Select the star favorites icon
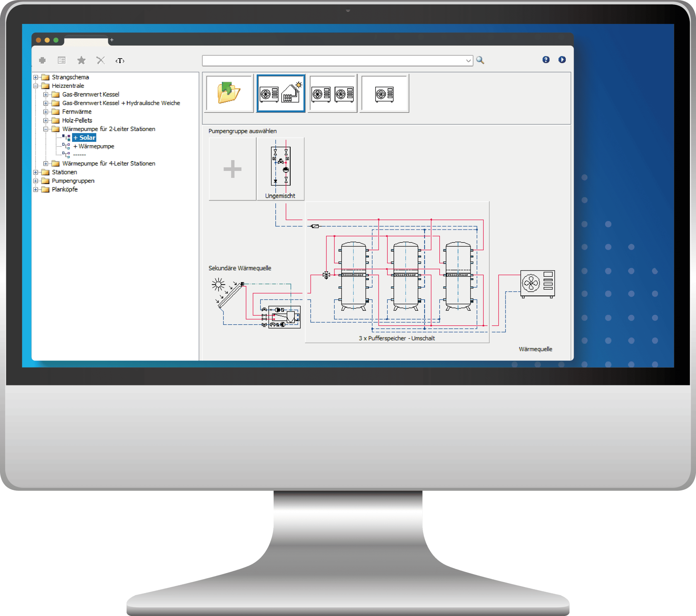696x616 pixels. coord(81,60)
